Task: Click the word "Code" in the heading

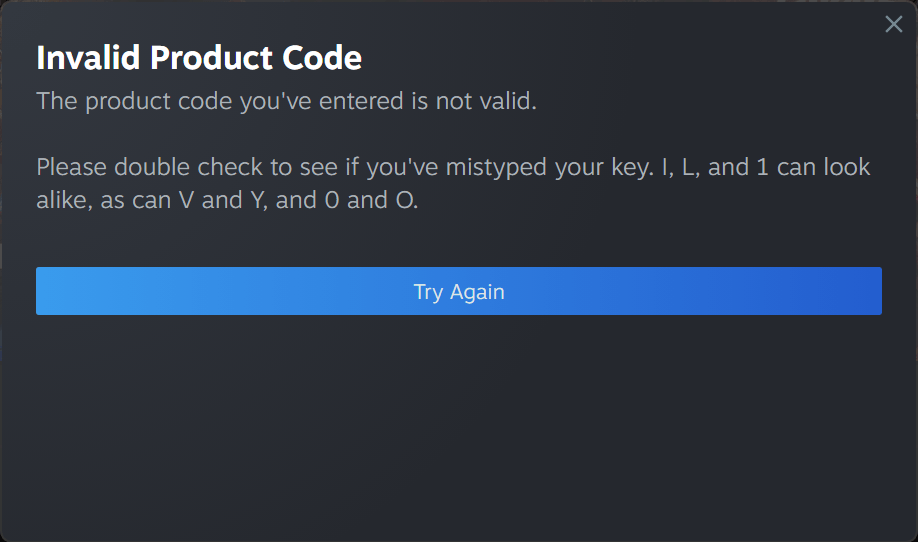Action: tap(320, 58)
